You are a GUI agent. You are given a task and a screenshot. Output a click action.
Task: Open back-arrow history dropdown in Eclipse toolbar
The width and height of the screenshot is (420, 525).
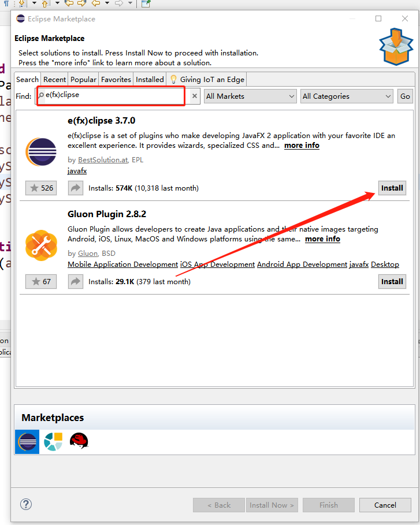pyautogui.click(x=107, y=3)
